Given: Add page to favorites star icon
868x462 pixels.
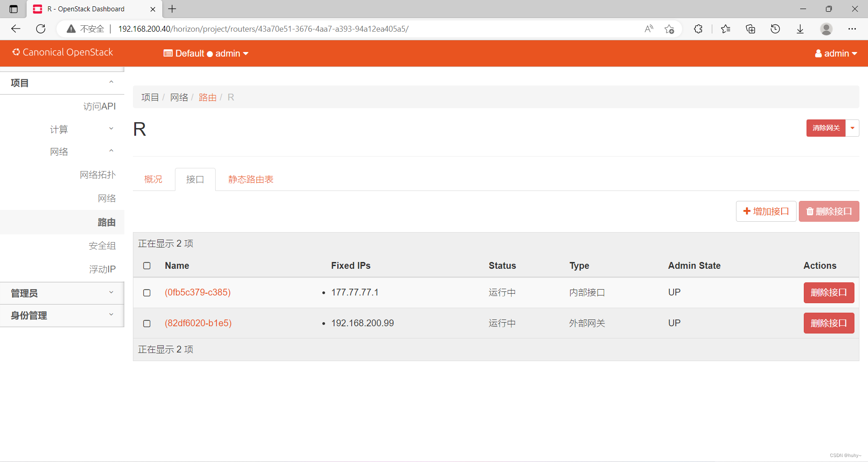Looking at the screenshot, I should (x=670, y=29).
